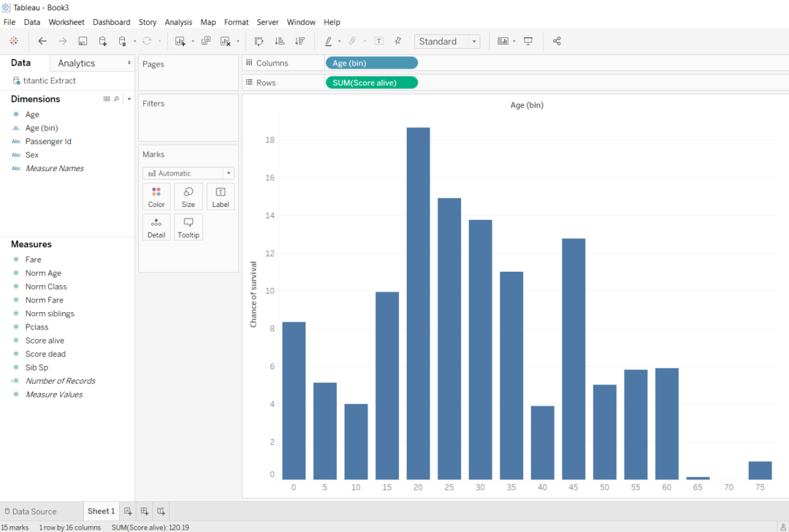Toggle the Show Mark Labels button
The image size is (789, 532).
pyautogui.click(x=378, y=41)
